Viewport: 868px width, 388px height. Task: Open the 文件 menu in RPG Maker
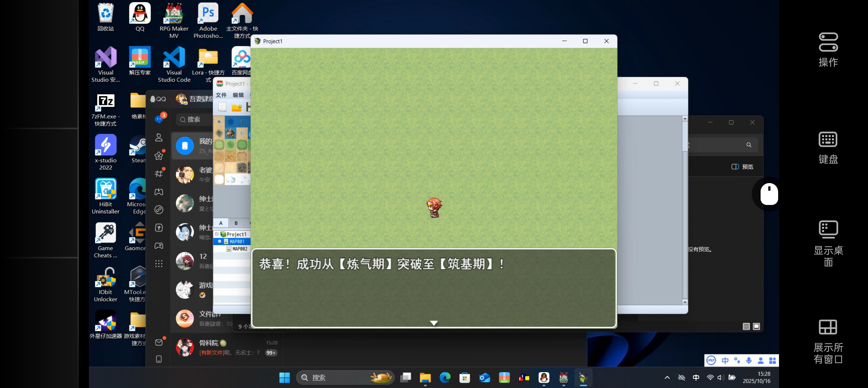221,95
